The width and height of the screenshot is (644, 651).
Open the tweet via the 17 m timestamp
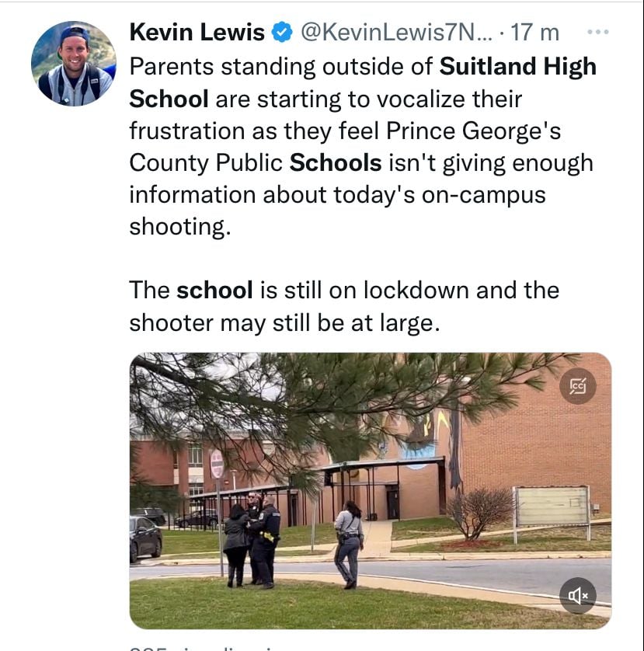[534, 32]
